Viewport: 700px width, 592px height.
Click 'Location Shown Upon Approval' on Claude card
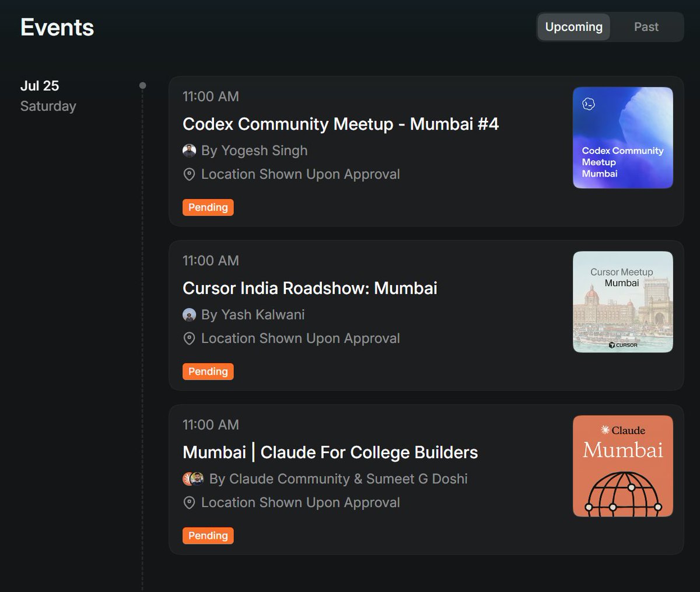coord(300,502)
